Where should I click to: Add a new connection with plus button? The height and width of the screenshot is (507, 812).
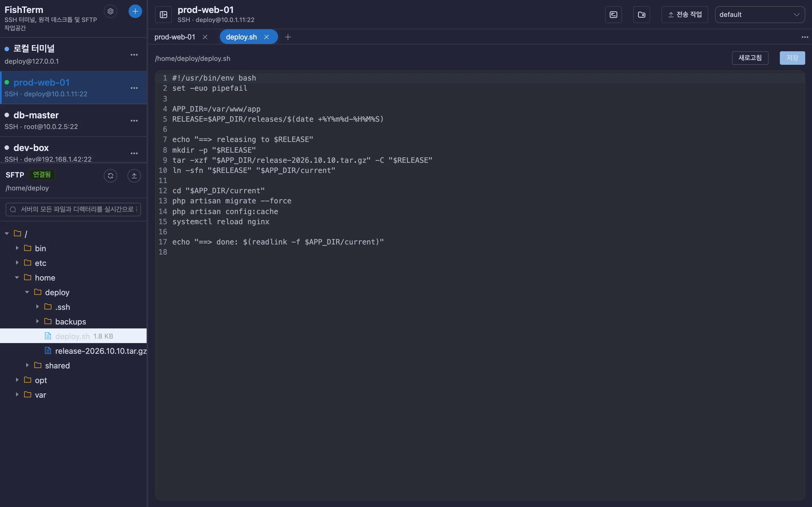click(135, 11)
